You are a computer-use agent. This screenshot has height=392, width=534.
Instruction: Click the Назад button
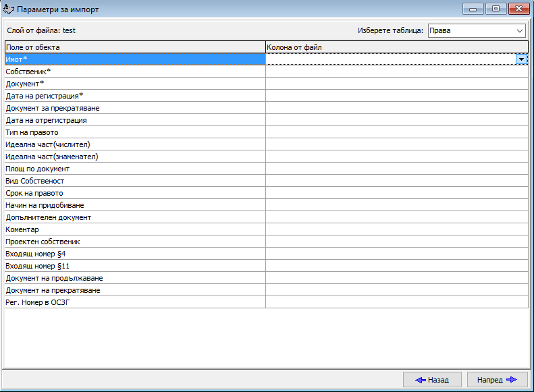[x=431, y=380]
